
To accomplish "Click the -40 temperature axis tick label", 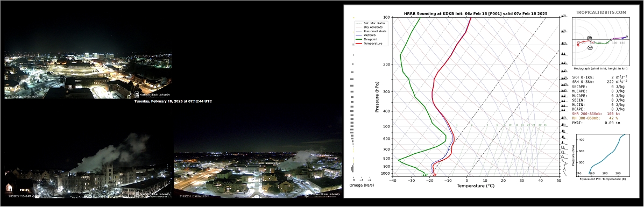I will [x=393, y=180].
